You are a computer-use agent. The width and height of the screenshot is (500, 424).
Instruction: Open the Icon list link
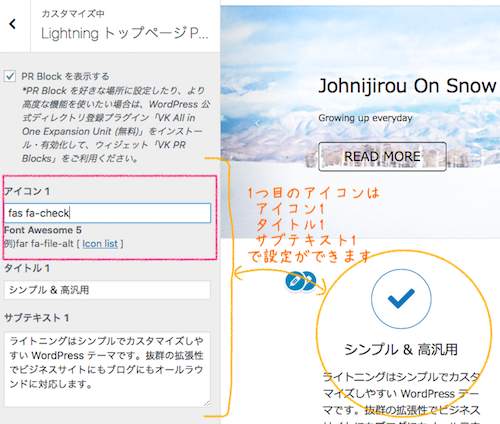[x=100, y=244]
